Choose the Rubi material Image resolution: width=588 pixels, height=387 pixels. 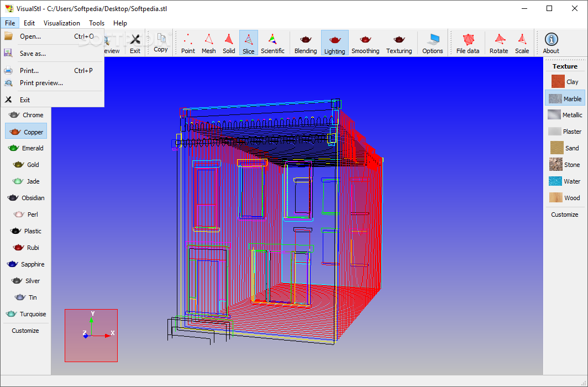(x=26, y=248)
